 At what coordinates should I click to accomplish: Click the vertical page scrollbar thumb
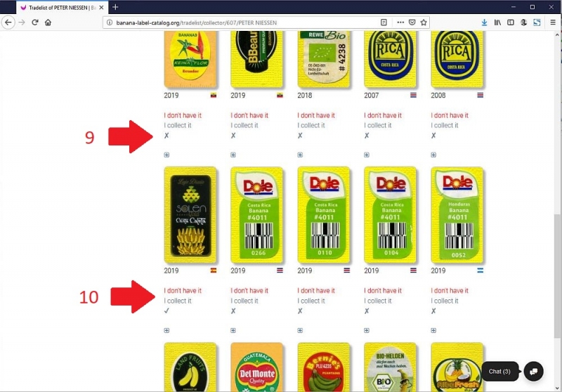[x=556, y=276]
